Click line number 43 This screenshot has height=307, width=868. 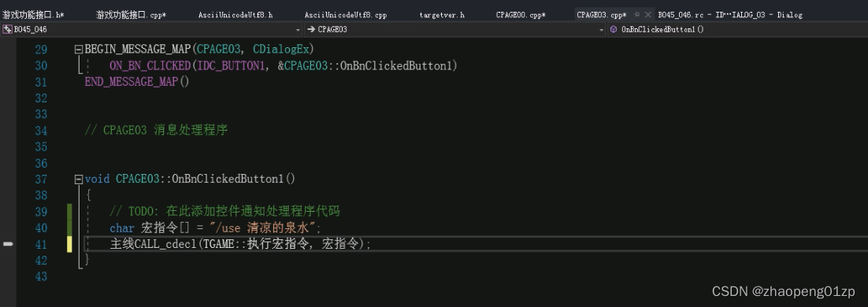pos(41,276)
